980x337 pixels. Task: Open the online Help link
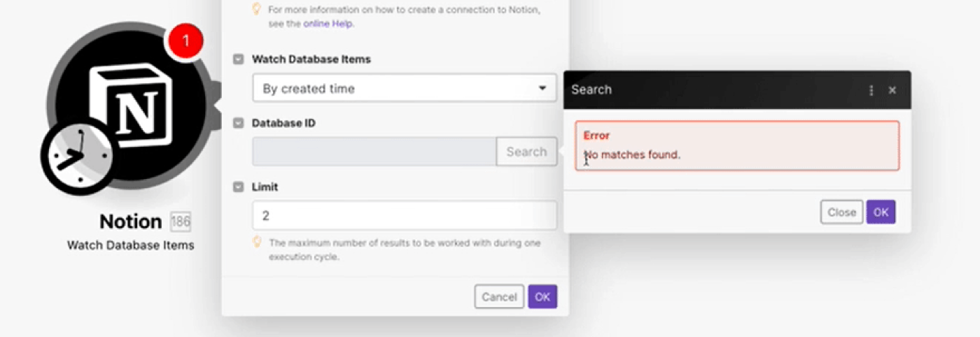(x=328, y=24)
